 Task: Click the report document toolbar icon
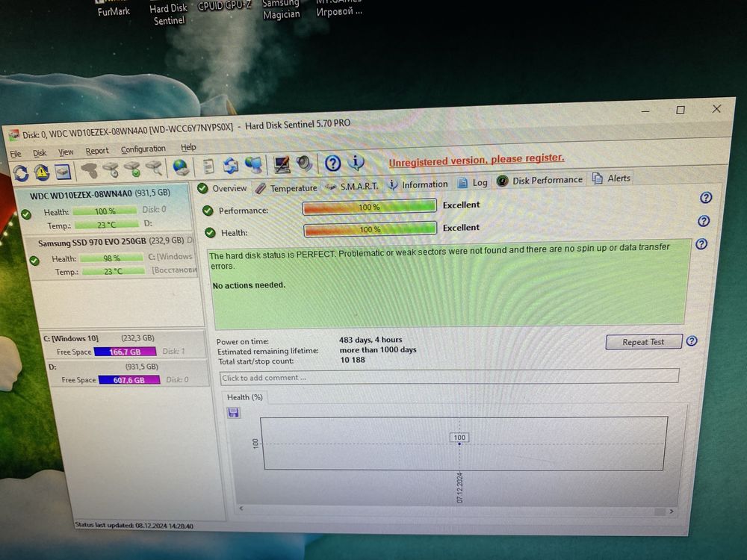click(208, 167)
